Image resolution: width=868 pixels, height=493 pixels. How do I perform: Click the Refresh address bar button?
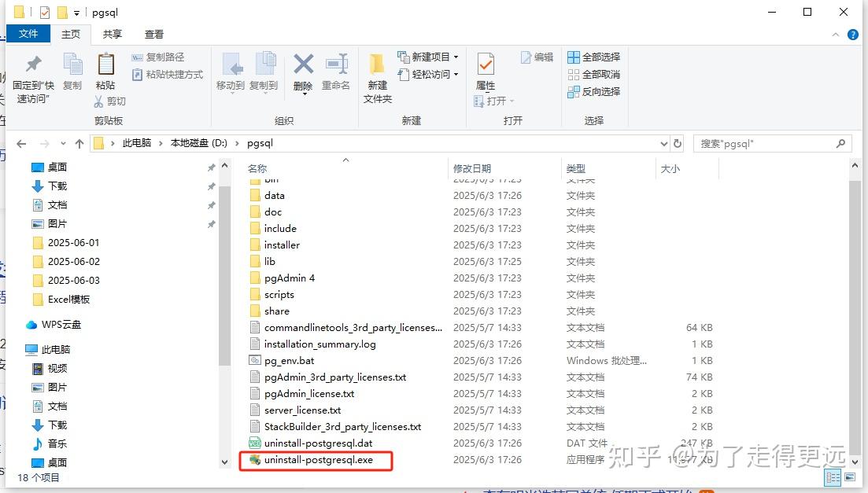(x=678, y=144)
